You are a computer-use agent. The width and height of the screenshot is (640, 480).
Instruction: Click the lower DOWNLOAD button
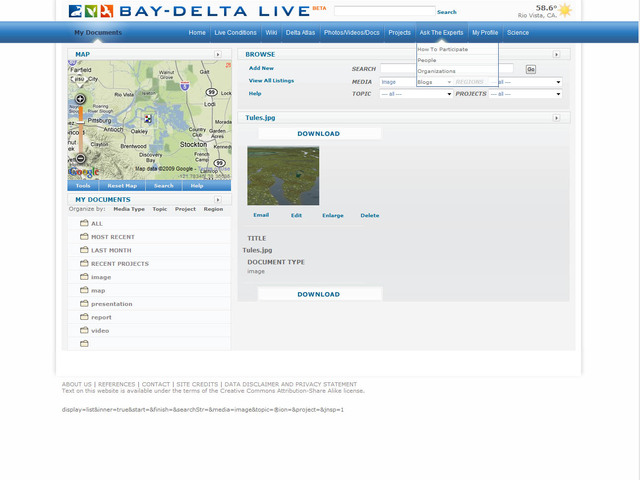point(319,294)
